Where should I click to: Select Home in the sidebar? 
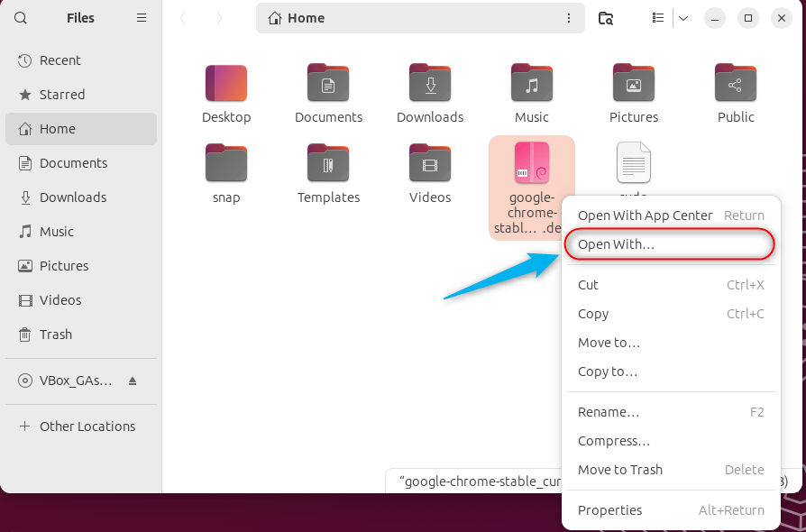[x=81, y=129]
